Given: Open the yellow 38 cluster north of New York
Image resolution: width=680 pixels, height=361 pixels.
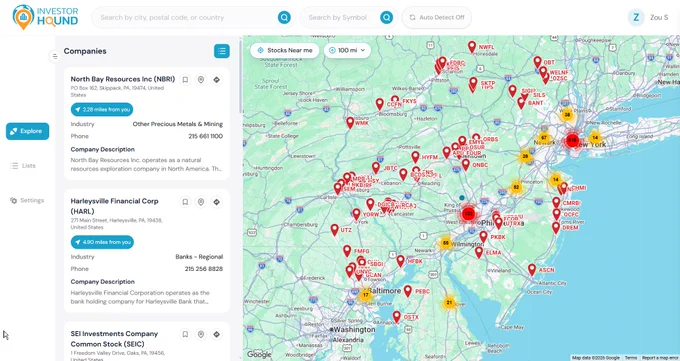Looking at the screenshot, I should [567, 115].
